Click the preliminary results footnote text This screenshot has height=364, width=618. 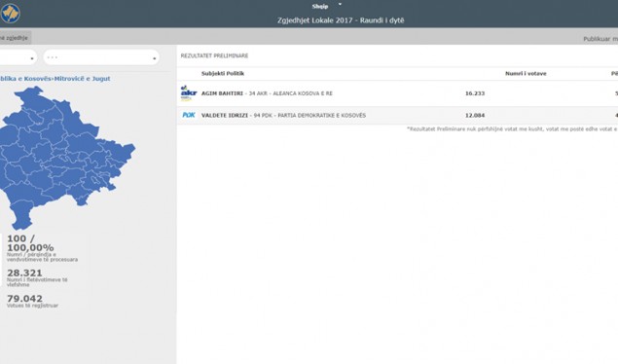point(512,128)
